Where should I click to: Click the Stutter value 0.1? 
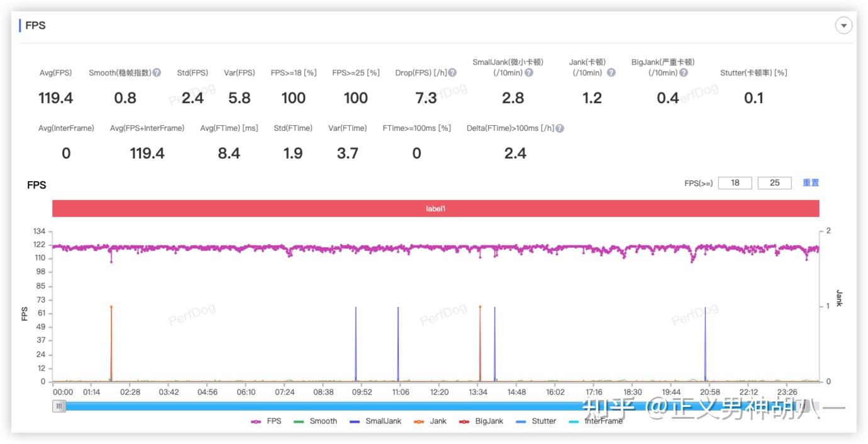[754, 98]
